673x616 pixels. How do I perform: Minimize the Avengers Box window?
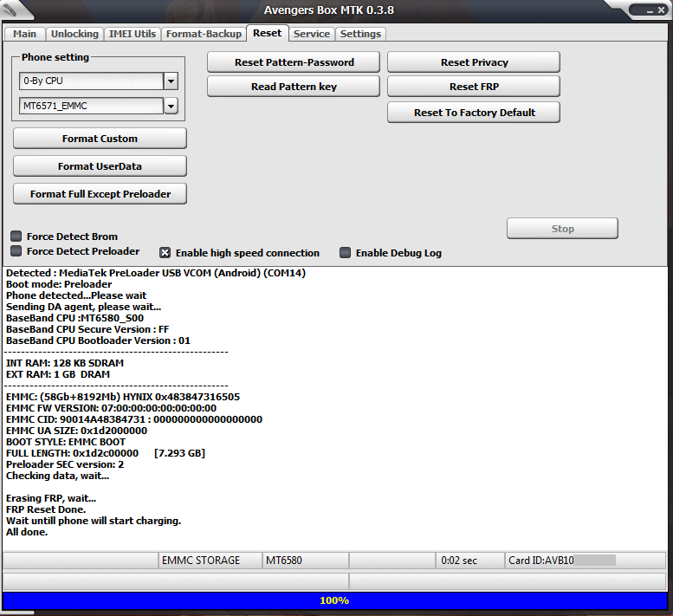click(x=650, y=10)
